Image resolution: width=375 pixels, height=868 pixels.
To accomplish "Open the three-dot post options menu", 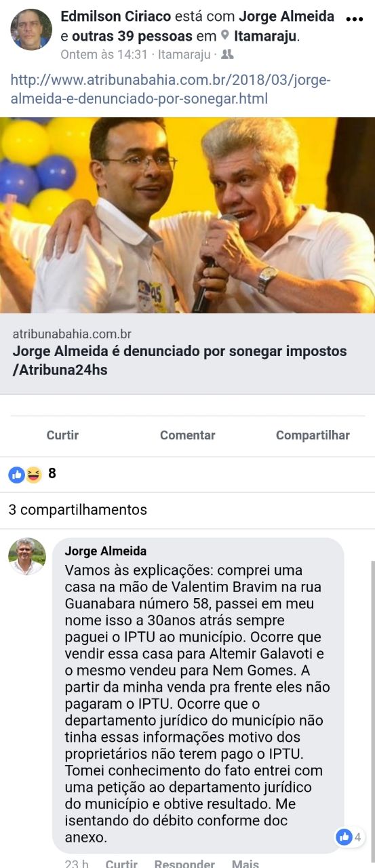I will tap(355, 20).
